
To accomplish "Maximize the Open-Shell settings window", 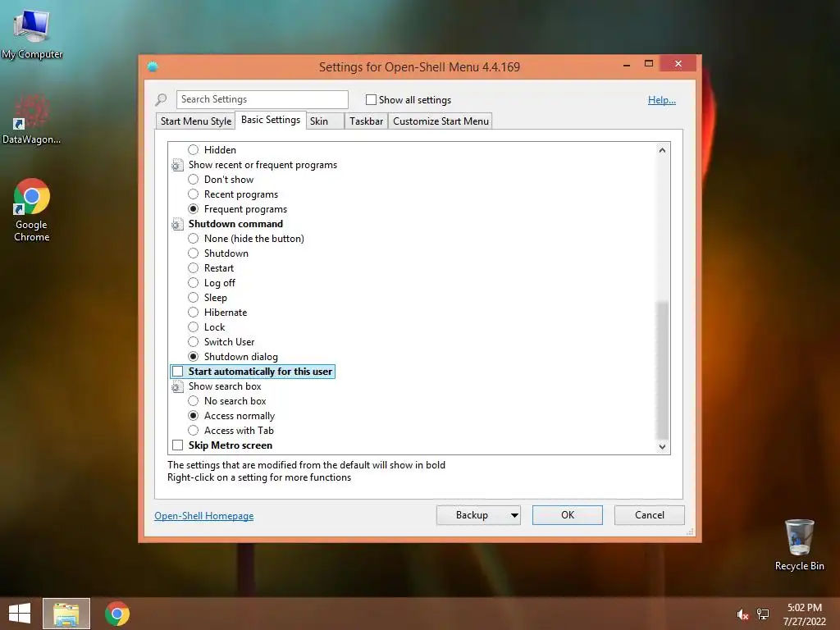I will 649,64.
